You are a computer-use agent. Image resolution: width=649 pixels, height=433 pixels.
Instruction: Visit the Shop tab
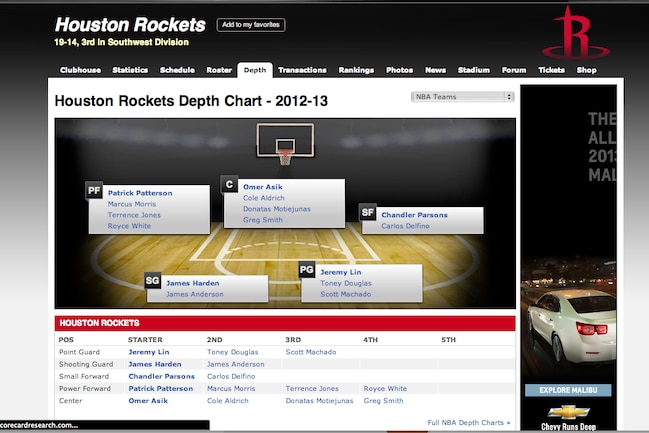point(587,70)
